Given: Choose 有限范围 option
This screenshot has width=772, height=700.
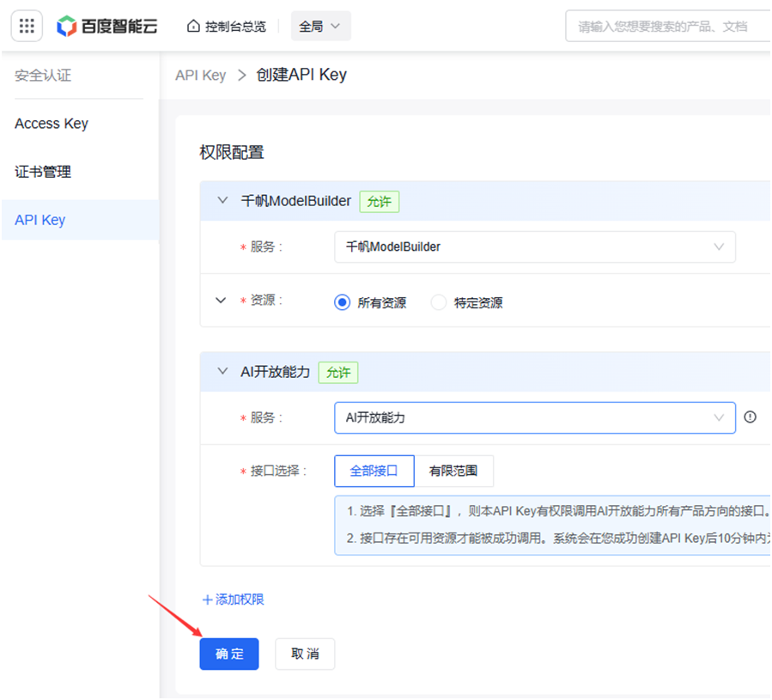Looking at the screenshot, I should point(453,471).
